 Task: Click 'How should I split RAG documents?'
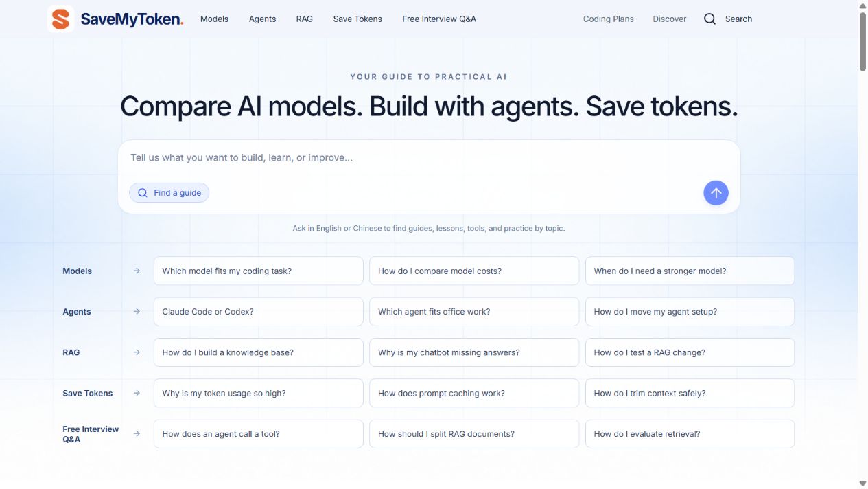474,434
